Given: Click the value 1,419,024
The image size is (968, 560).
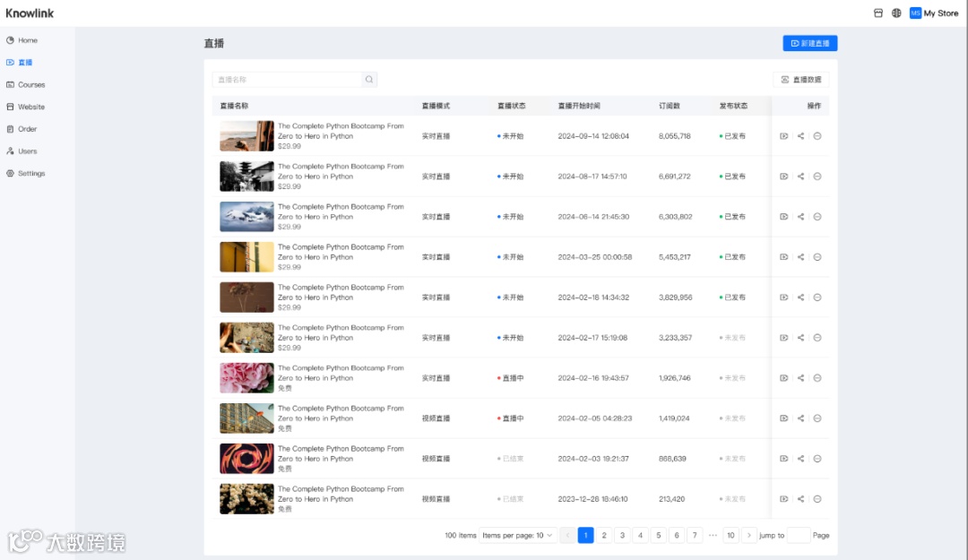Looking at the screenshot, I should tap(674, 418).
